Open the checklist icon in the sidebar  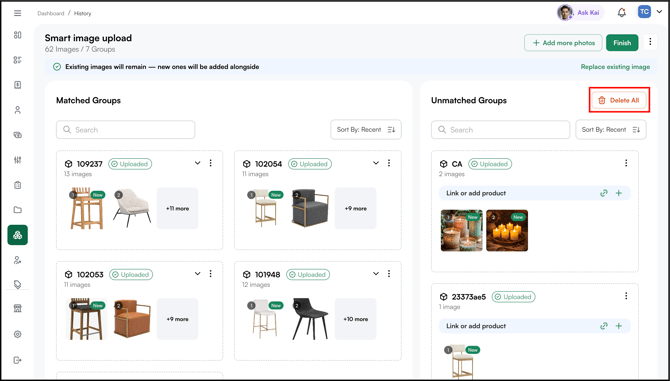point(18,60)
